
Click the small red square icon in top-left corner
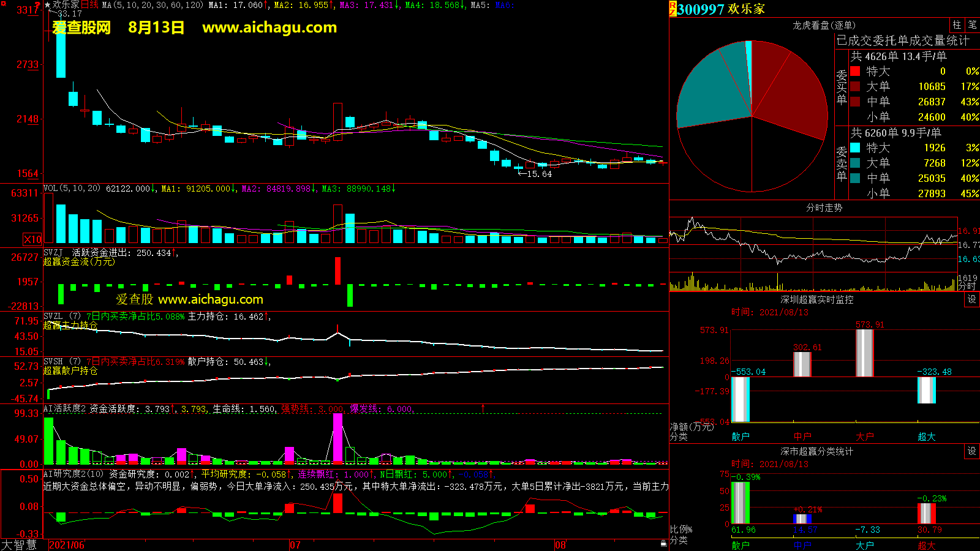[x=2, y=3]
